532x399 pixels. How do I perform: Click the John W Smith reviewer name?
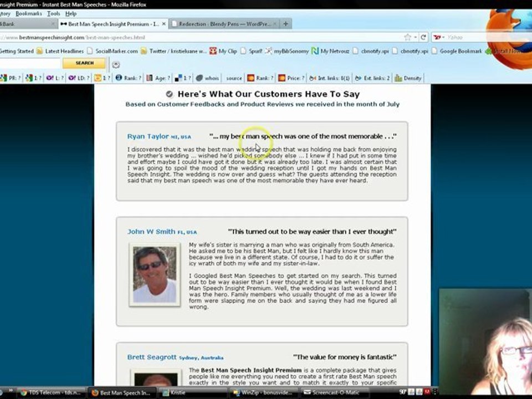(x=151, y=232)
